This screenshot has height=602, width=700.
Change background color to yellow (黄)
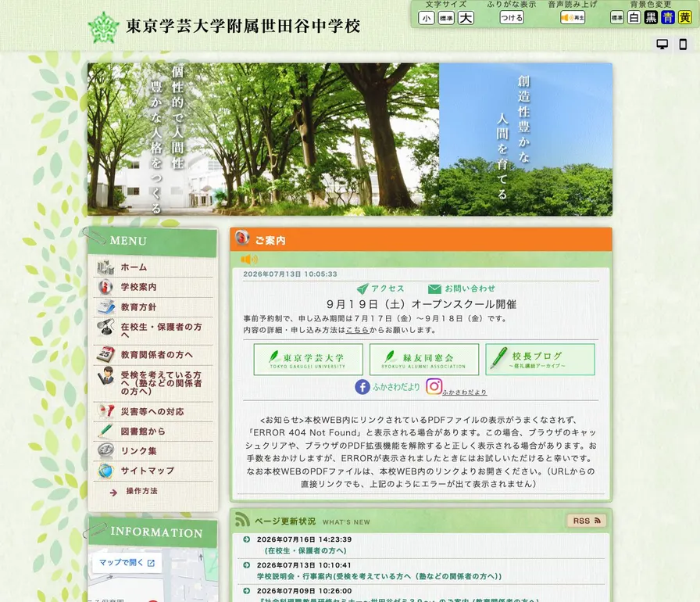tap(685, 18)
